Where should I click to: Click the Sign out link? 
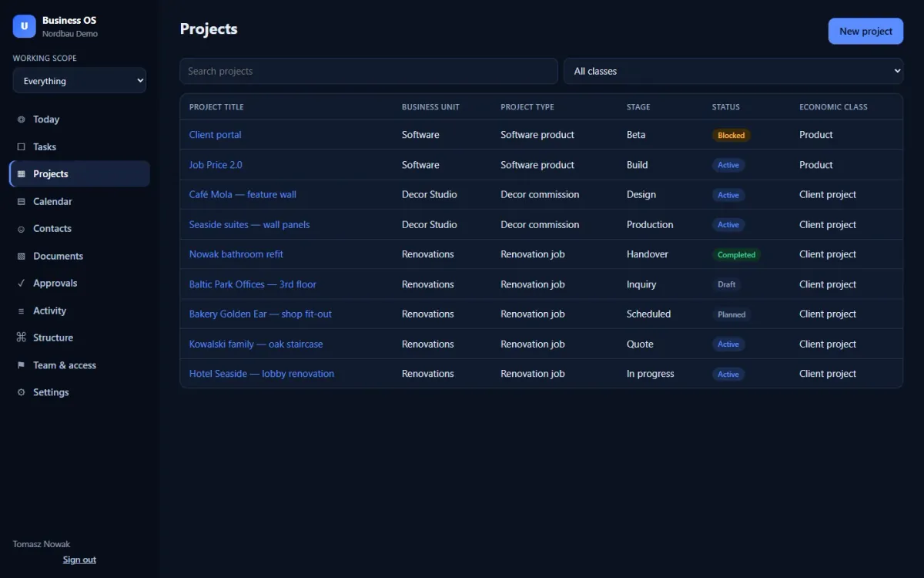(79, 560)
